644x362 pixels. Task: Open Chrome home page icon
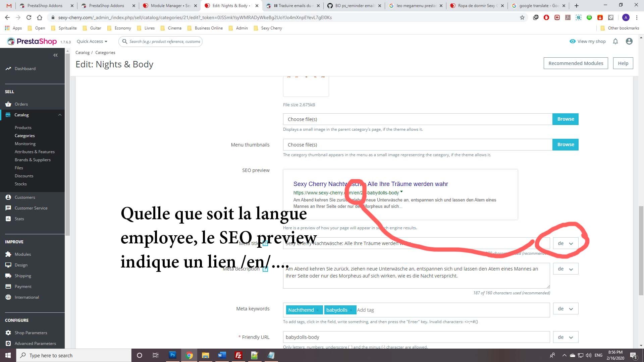coord(40,17)
